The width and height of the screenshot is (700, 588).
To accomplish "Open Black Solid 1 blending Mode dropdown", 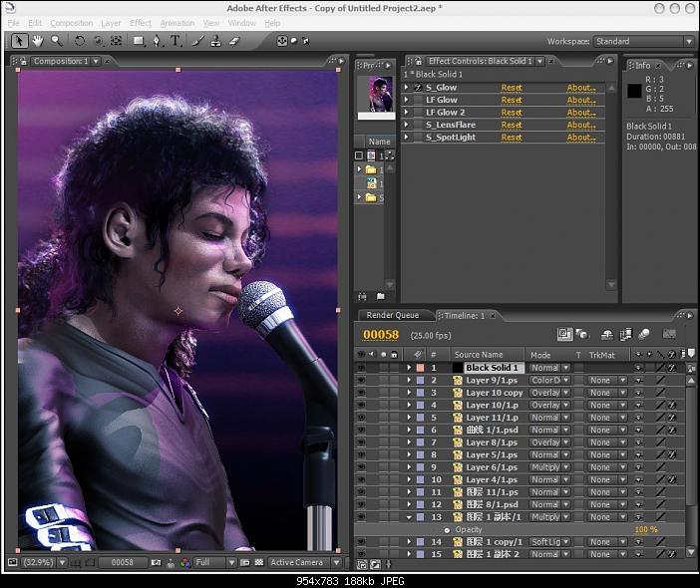I will pos(549,368).
